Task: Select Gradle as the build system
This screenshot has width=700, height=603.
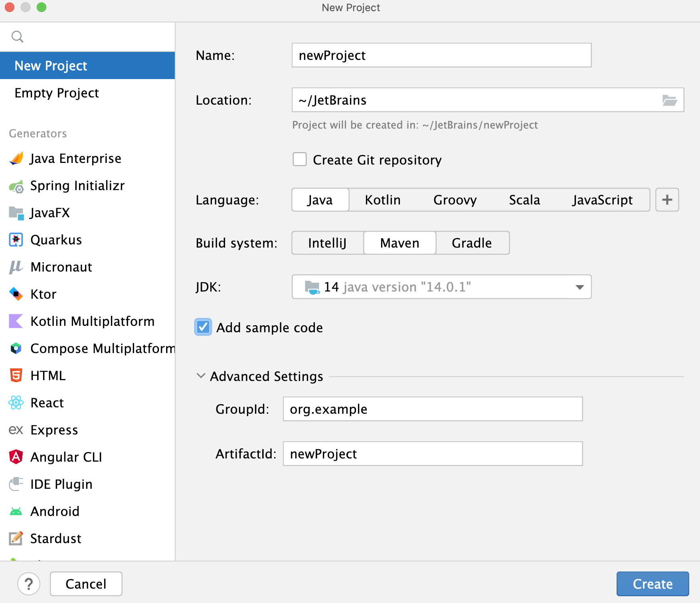Action: (472, 242)
